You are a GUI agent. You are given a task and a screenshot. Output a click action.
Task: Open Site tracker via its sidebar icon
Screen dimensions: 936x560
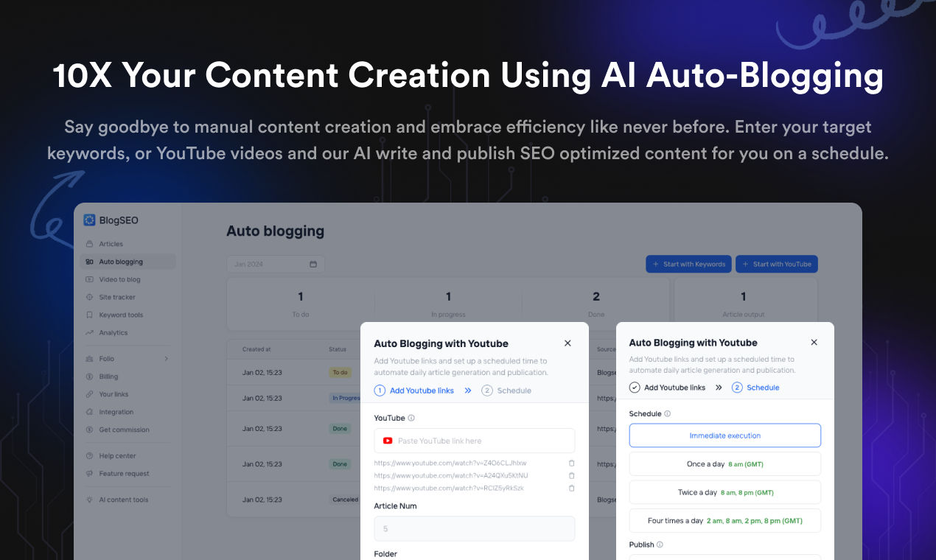click(90, 296)
